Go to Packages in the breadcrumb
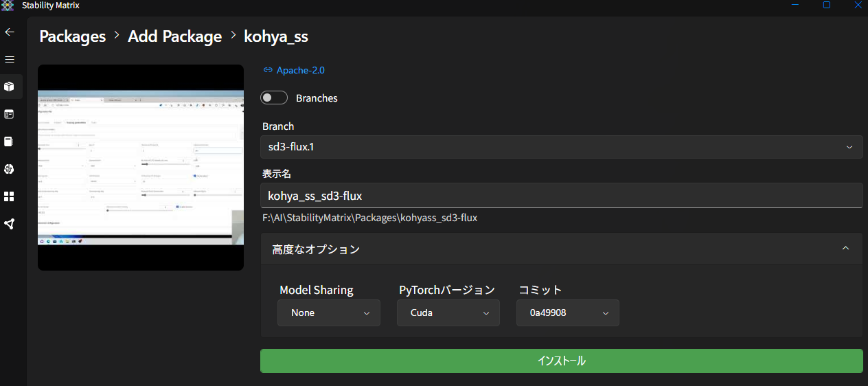The image size is (868, 386). [73, 36]
